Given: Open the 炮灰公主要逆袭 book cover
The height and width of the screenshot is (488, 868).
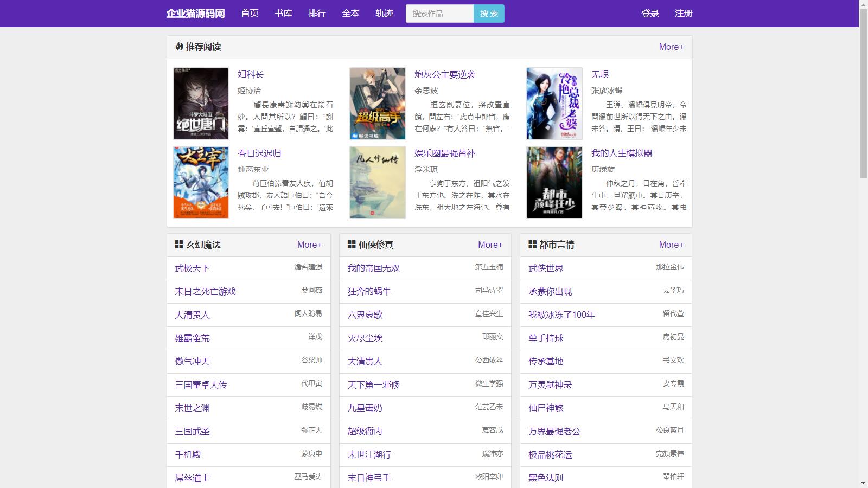Looking at the screenshot, I should coord(378,104).
